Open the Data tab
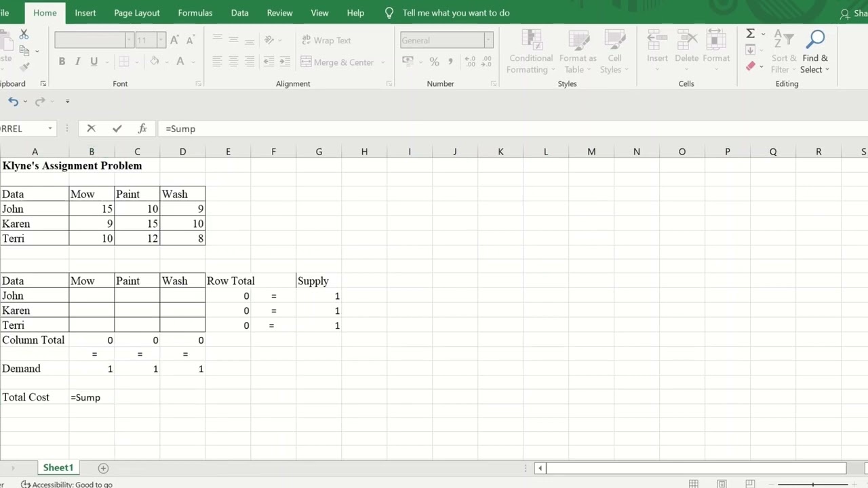868x488 pixels. [x=239, y=13]
